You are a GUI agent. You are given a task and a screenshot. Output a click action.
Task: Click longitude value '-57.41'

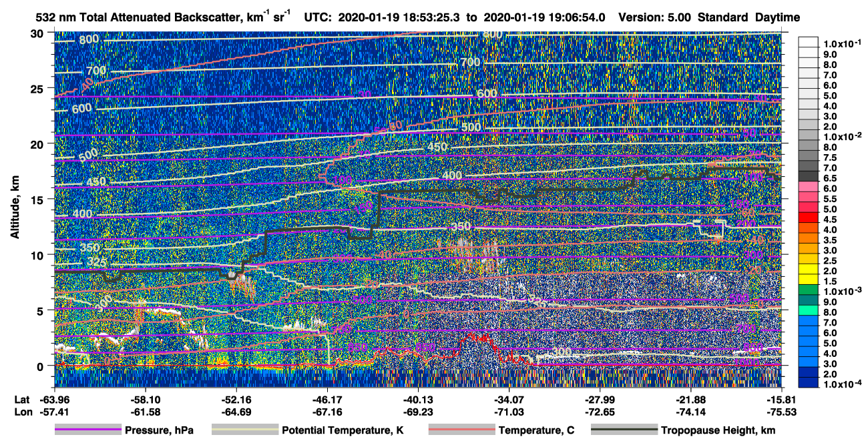pyautogui.click(x=55, y=412)
